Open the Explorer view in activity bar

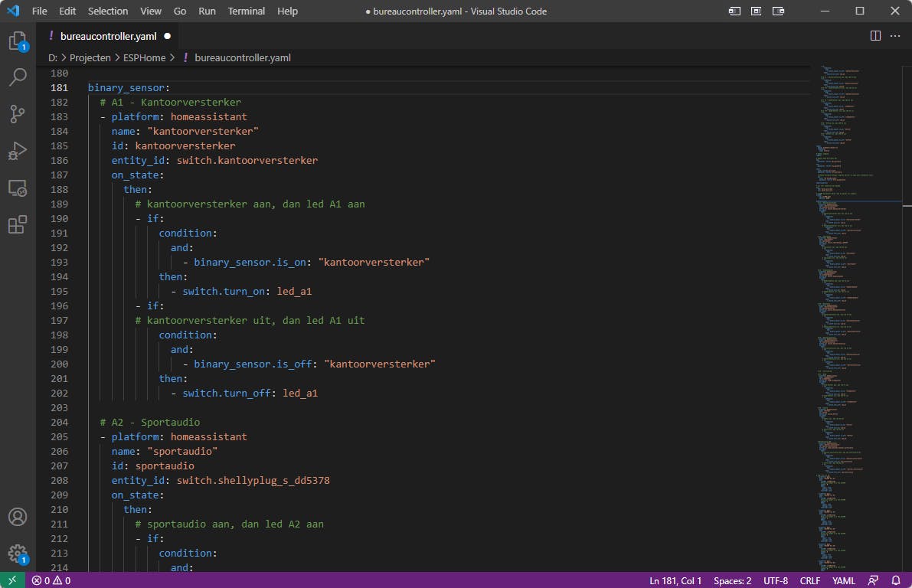[x=18, y=41]
